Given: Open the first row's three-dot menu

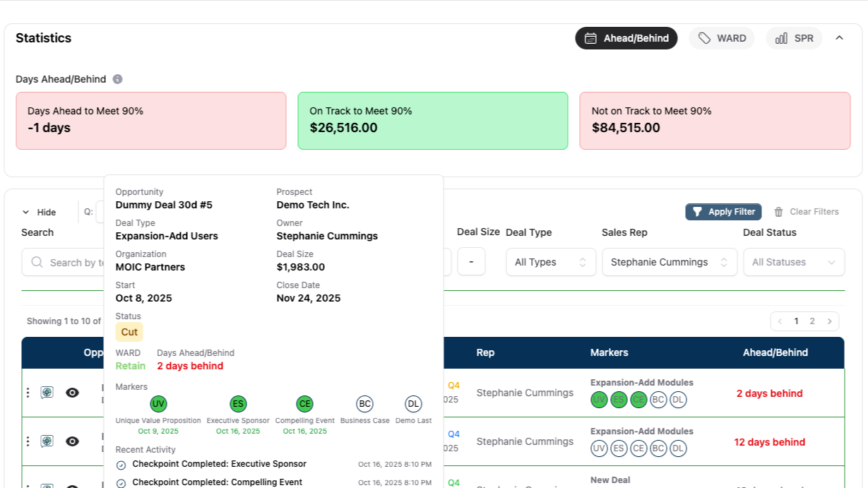Looking at the screenshot, I should point(28,393).
